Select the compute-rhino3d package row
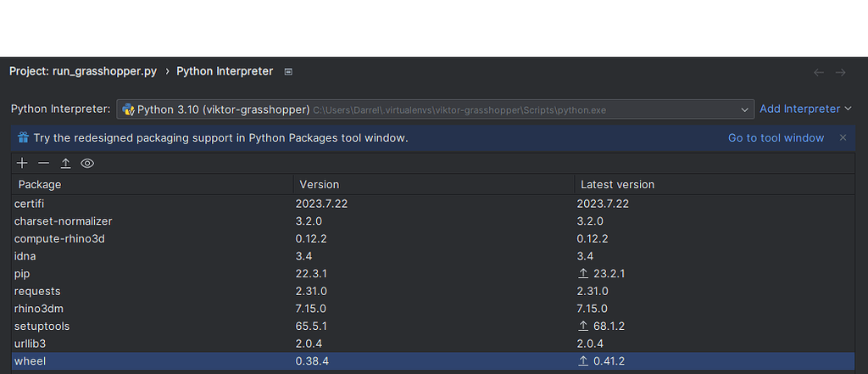Viewport: 868px width, 374px height. pos(433,239)
